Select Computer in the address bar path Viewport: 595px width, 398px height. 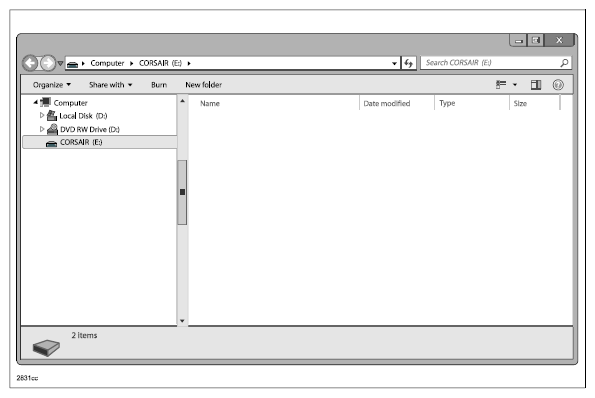107,63
